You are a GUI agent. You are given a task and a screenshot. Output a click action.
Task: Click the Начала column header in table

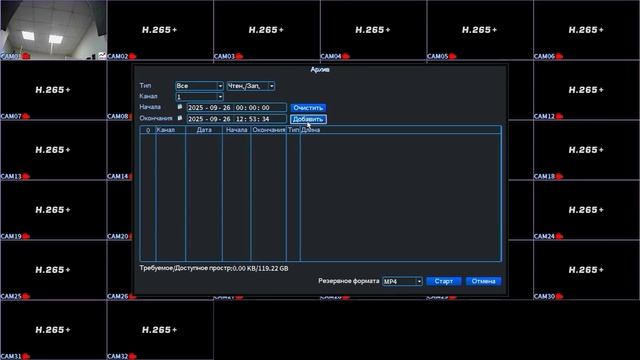[237, 130]
